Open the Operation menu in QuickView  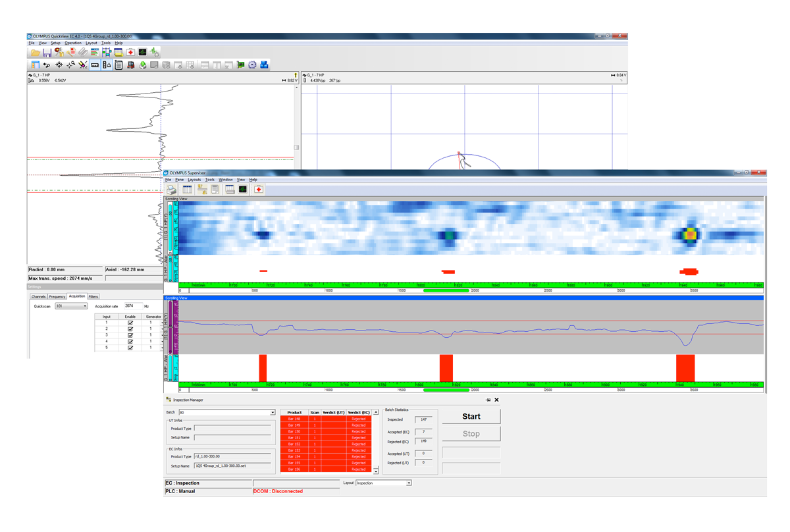(73, 43)
